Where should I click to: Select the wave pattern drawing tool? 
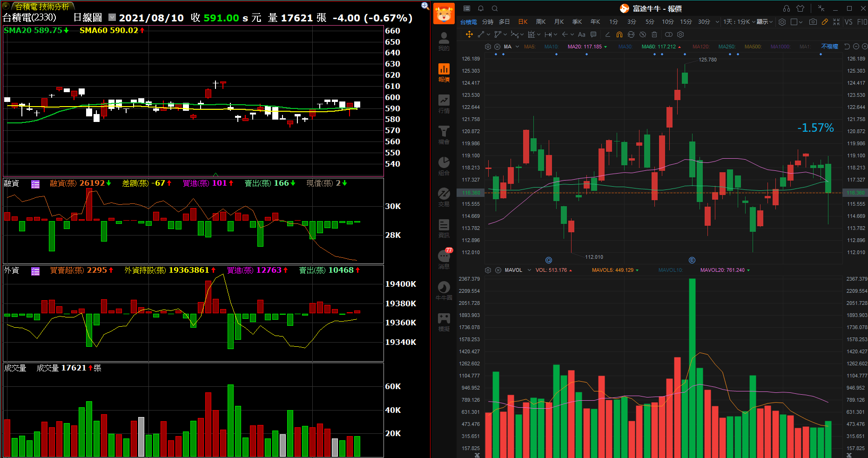coord(514,34)
